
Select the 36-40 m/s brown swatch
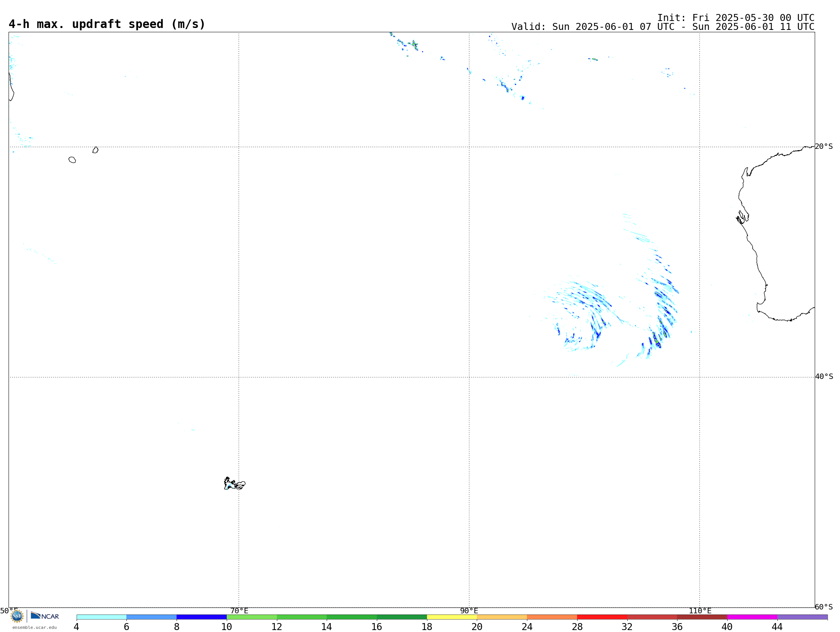tap(702, 617)
